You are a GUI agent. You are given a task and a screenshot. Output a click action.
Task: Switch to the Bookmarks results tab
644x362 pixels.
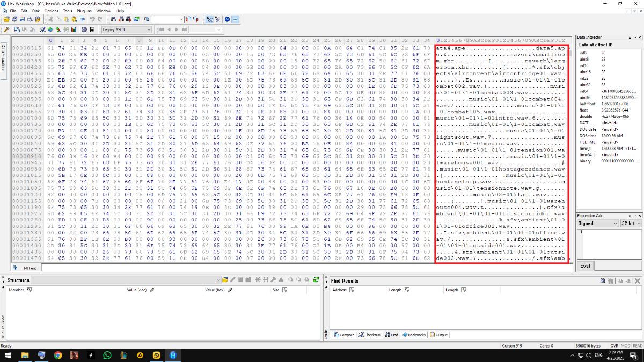coord(413,335)
